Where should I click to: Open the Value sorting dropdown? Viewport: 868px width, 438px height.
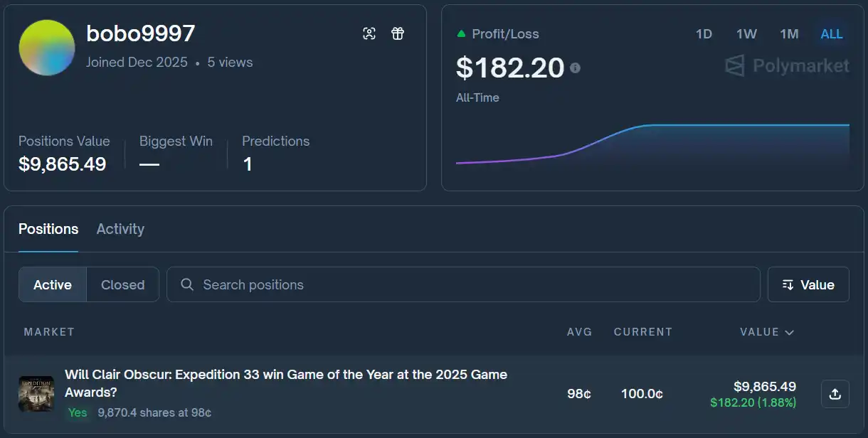coord(808,284)
